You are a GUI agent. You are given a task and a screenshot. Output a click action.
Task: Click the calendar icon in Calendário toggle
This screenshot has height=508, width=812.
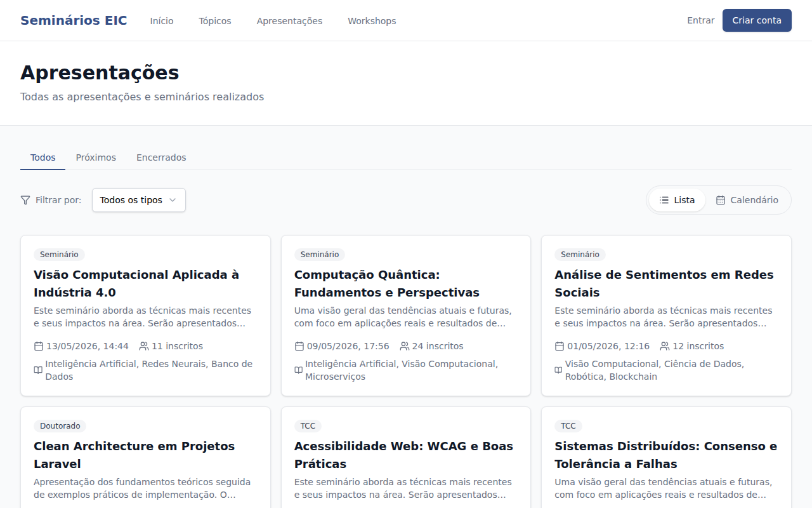[x=721, y=200]
